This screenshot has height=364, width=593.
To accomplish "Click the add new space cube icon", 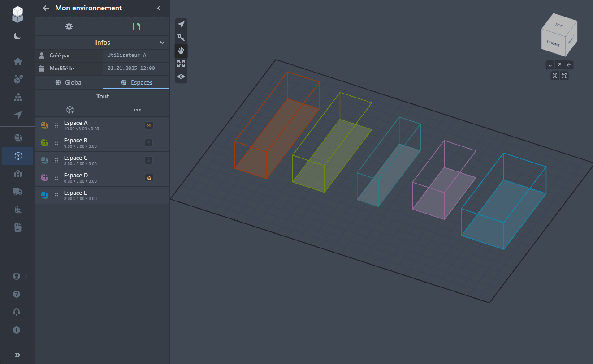I will point(70,110).
